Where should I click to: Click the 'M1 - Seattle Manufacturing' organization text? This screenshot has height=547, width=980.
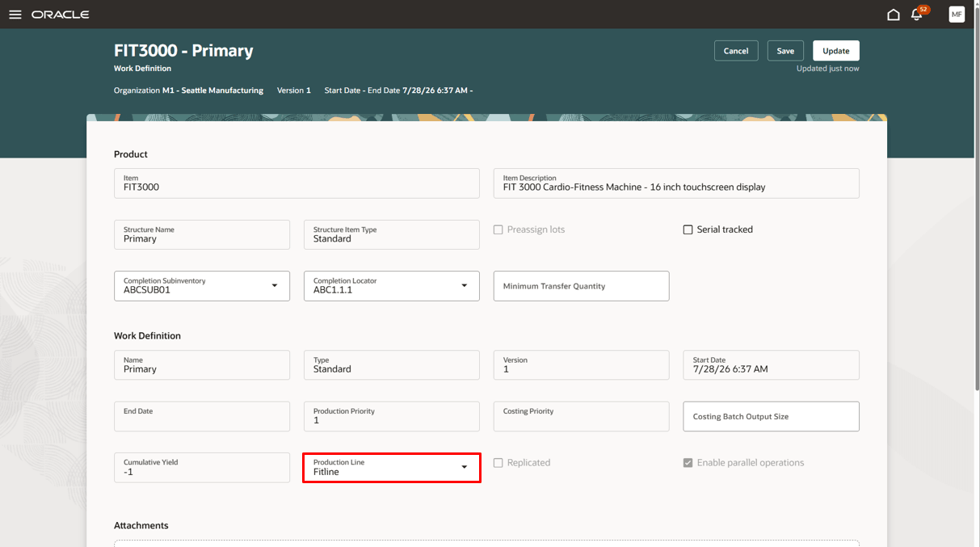(212, 90)
